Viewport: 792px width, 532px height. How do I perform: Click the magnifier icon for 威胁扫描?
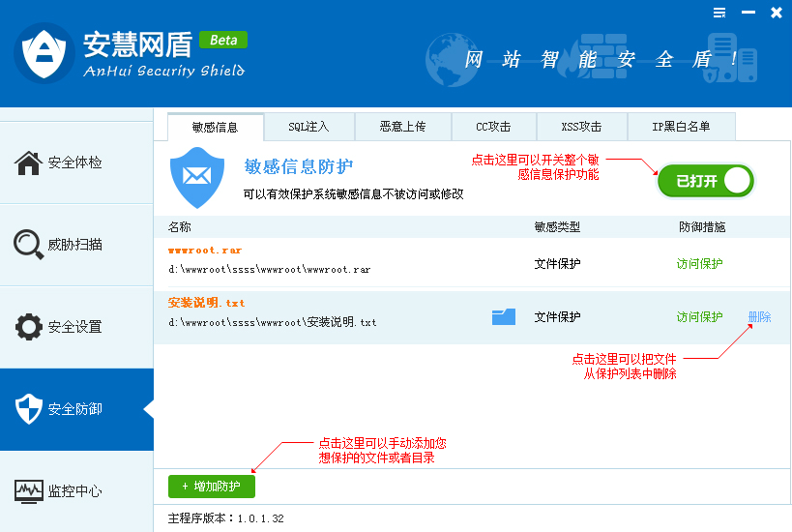point(29,245)
